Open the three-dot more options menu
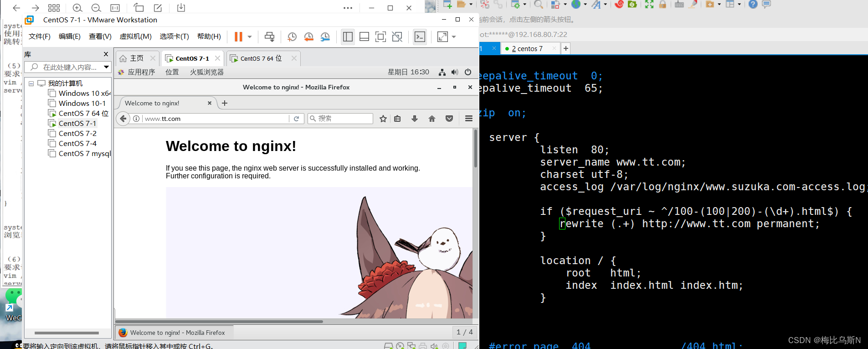The image size is (868, 349). tap(348, 8)
